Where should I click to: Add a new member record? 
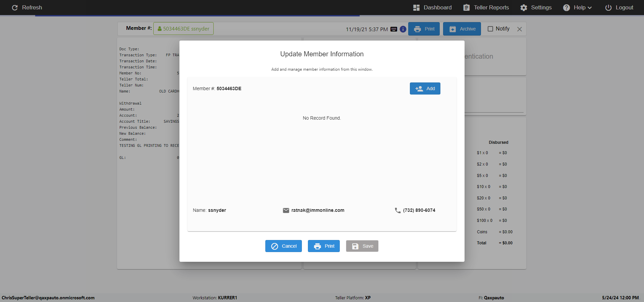(x=425, y=88)
